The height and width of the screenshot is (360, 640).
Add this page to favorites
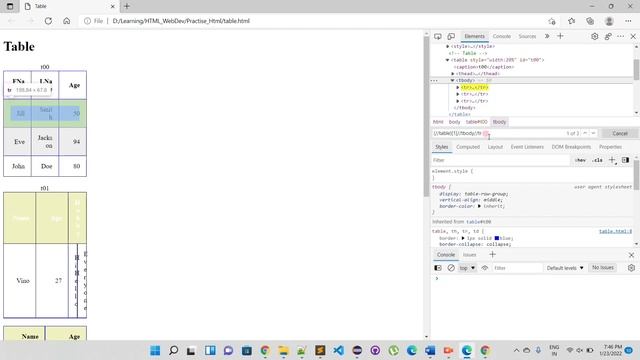click(x=552, y=21)
